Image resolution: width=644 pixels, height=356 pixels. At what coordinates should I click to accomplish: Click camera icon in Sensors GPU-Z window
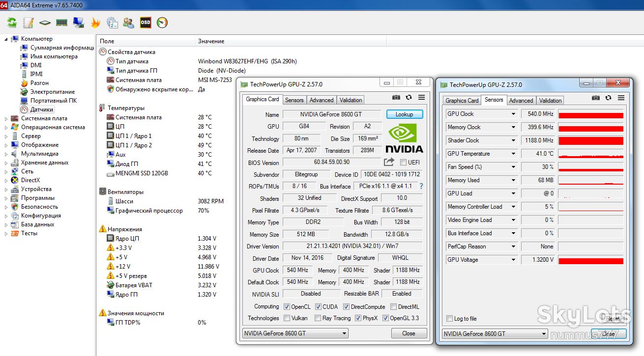596,98
